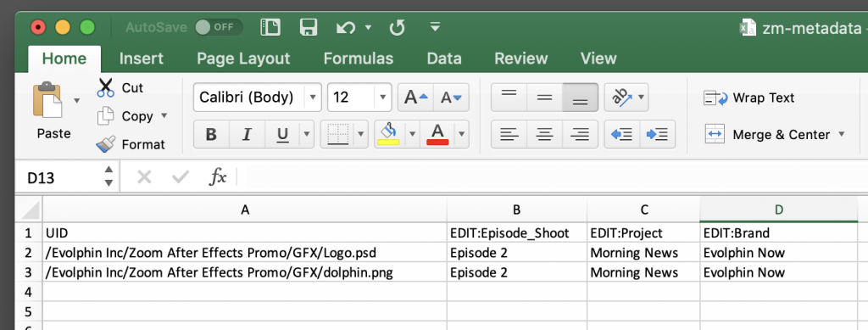Click the Save floppy disk icon
The image size is (868, 330).
click(309, 27)
